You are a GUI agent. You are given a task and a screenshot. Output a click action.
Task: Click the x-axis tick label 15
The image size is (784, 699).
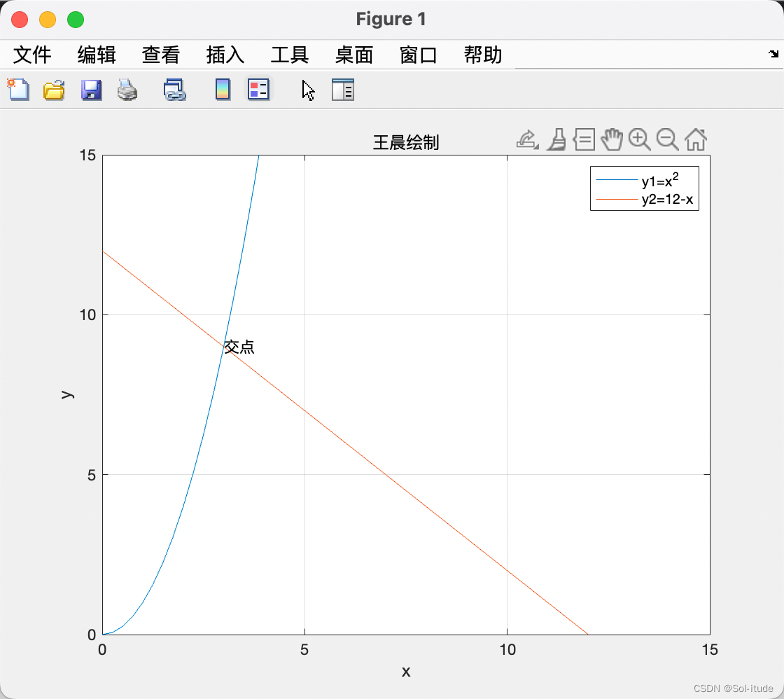tap(710, 649)
